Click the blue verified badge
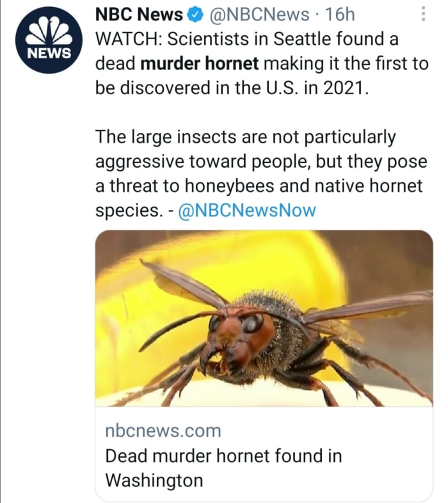 [x=196, y=14]
